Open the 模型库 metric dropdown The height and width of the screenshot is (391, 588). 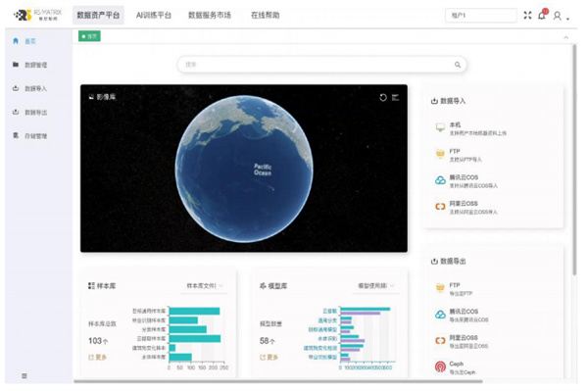coord(376,286)
